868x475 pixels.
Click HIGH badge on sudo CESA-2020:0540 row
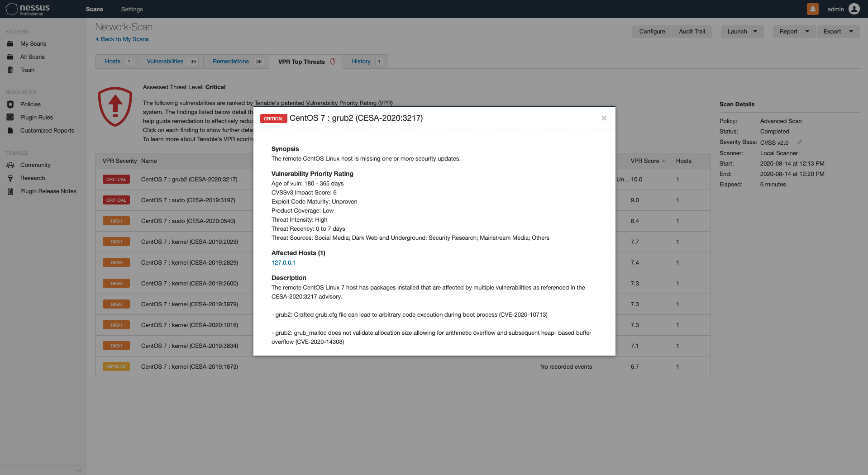click(116, 221)
